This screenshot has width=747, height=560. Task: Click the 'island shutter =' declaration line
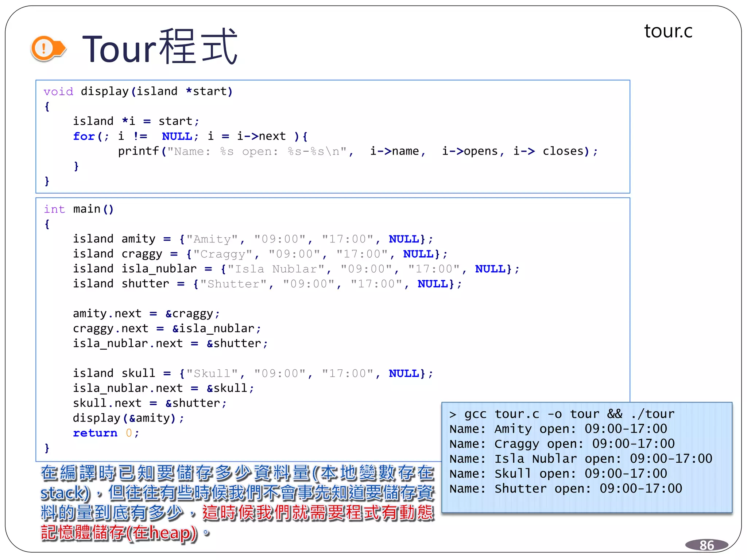[x=267, y=284]
